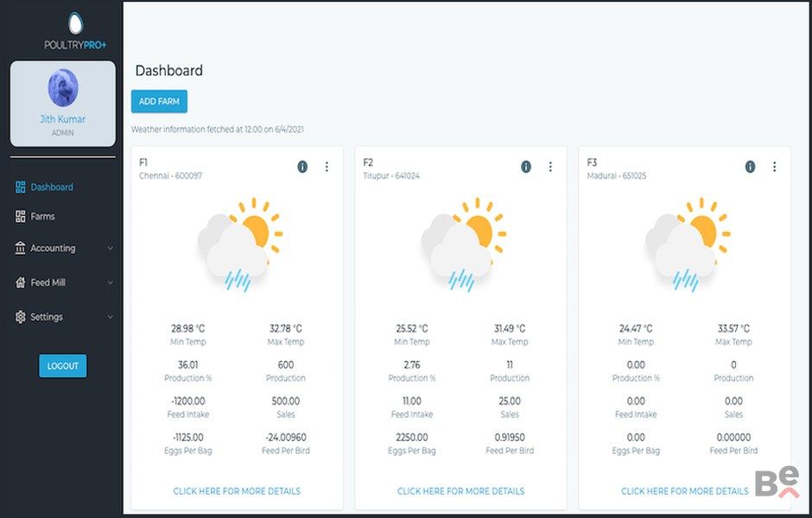The image size is (812, 518).
Task: Expand the Accounting menu chevron
Action: [x=110, y=249]
